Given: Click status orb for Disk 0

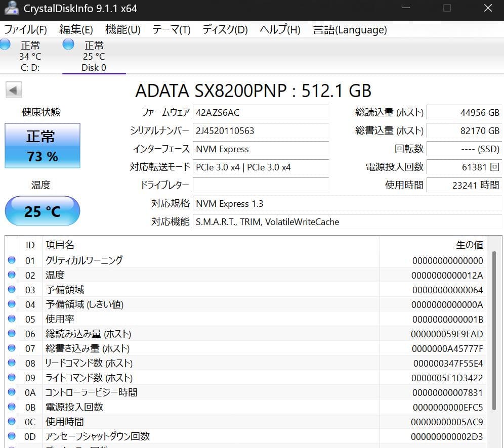Looking at the screenshot, I should click(x=68, y=44).
